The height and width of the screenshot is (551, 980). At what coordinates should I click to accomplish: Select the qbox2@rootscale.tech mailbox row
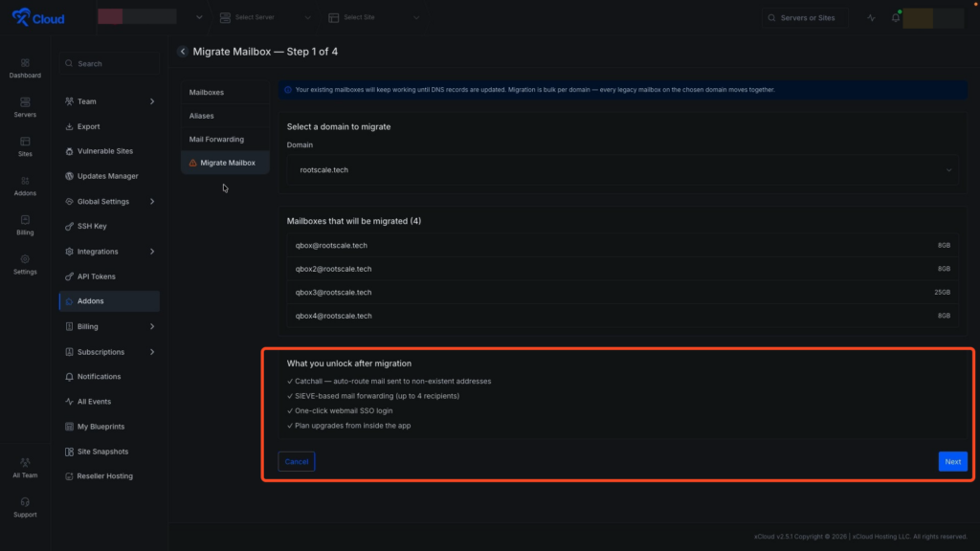click(x=622, y=269)
